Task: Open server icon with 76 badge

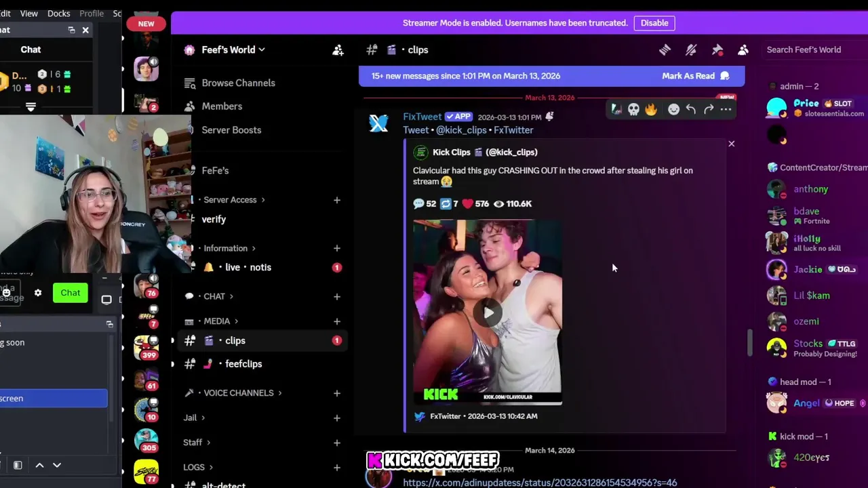Action: coord(146,286)
